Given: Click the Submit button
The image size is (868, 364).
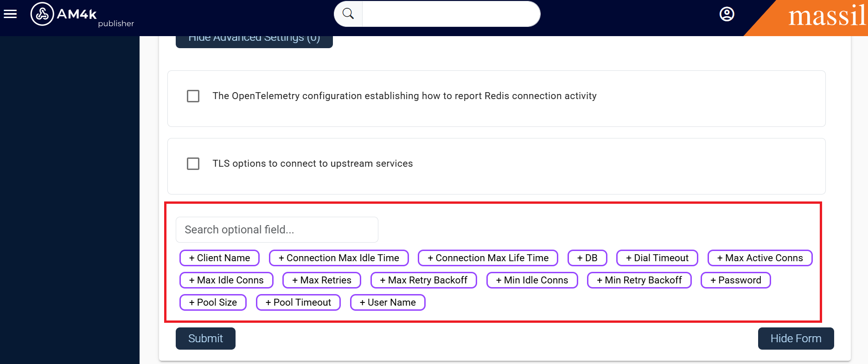Looking at the screenshot, I should [x=205, y=339].
